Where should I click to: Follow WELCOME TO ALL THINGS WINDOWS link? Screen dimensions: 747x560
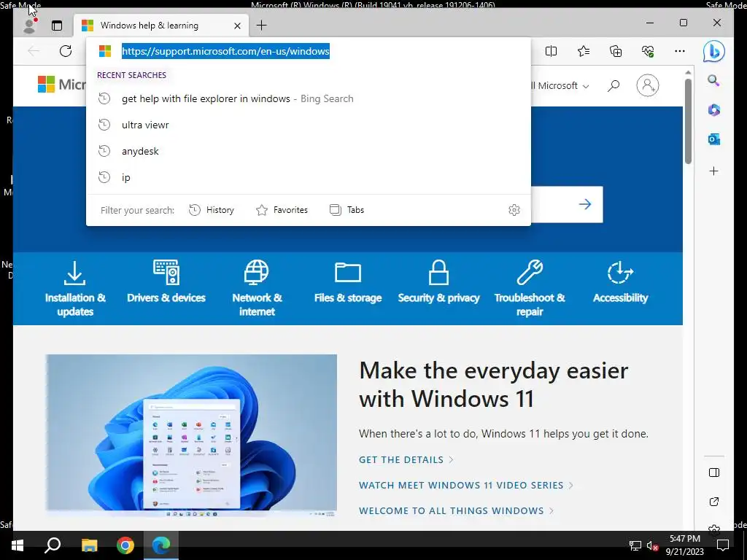point(456,511)
